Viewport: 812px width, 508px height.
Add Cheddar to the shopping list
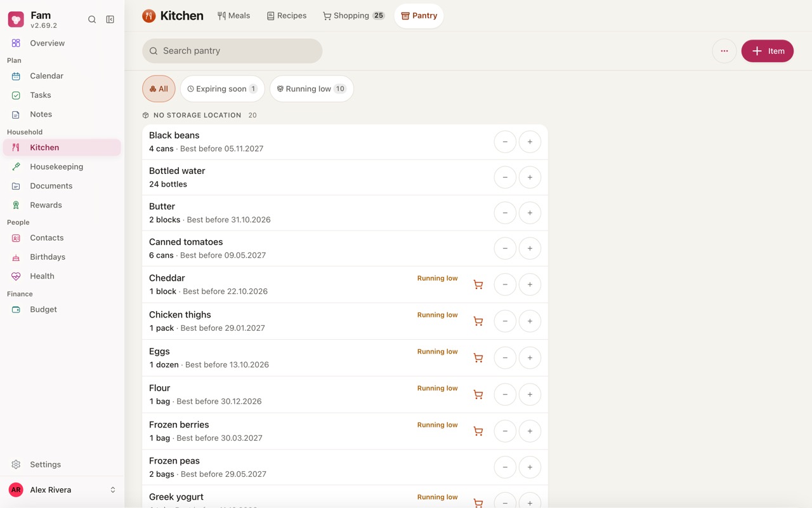[x=478, y=284]
